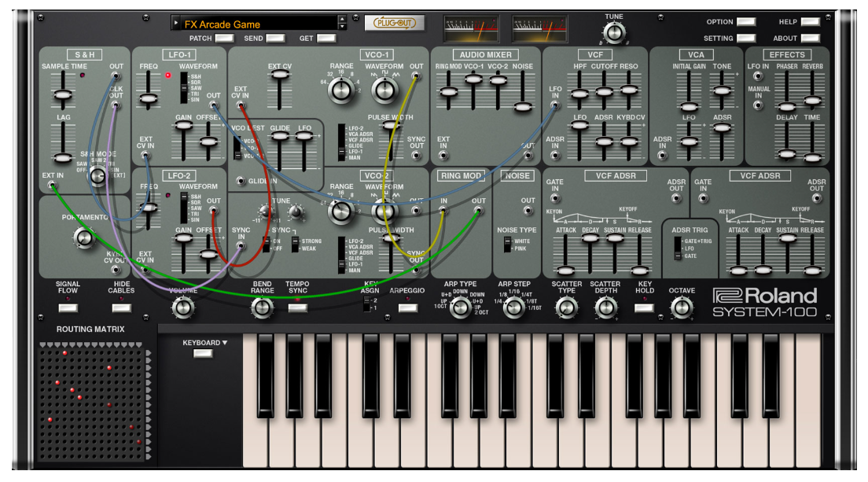
Task: Click the VCO-2 RANGE knob
Action: click(x=341, y=211)
